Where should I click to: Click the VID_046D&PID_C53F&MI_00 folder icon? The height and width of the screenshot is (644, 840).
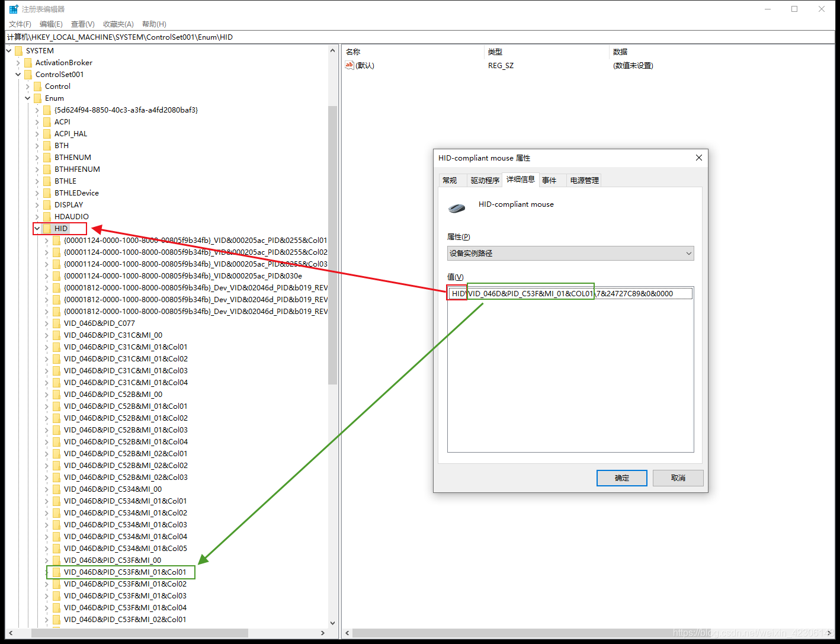click(56, 560)
